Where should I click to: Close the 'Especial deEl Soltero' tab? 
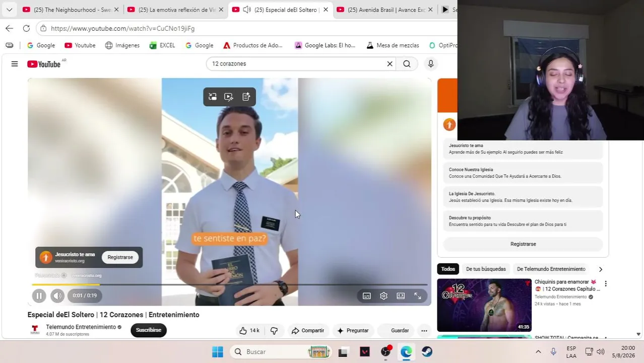click(x=326, y=10)
